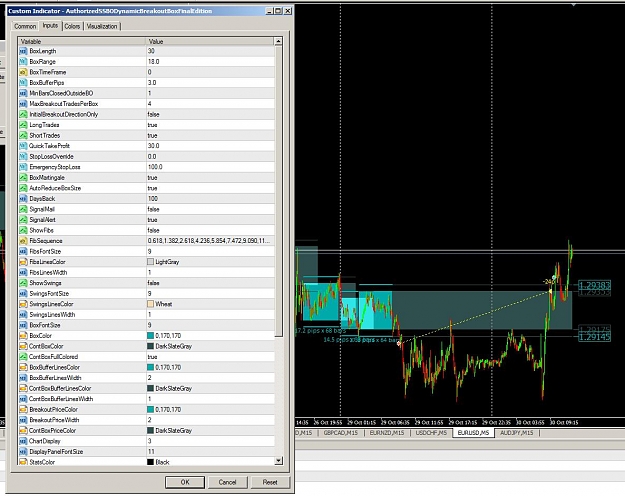
Task: Click the scroll down arrow of list
Action: click(x=279, y=461)
